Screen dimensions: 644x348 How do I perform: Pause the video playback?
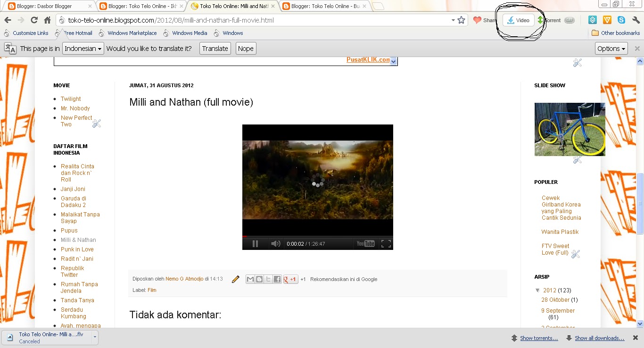[255, 244]
